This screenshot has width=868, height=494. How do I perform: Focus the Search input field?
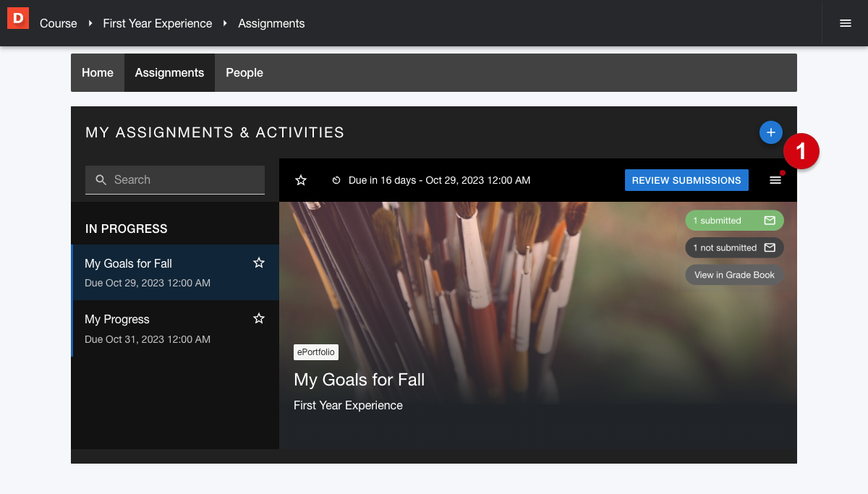(x=175, y=180)
